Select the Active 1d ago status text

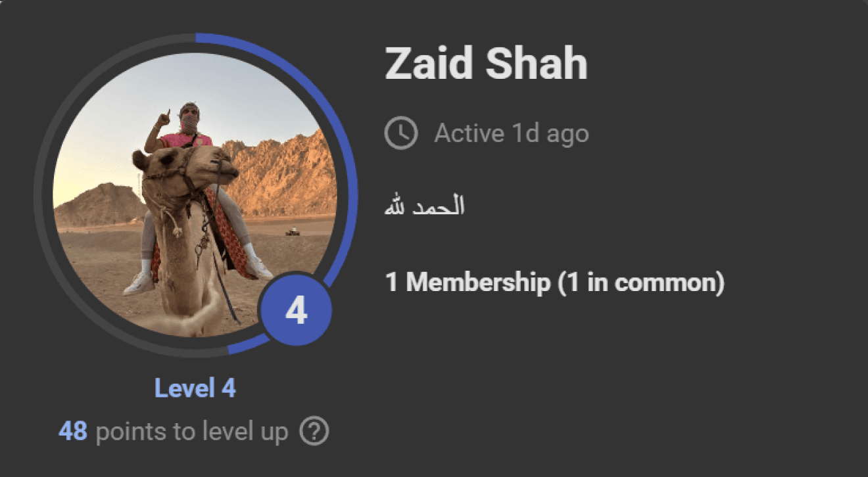pos(511,134)
